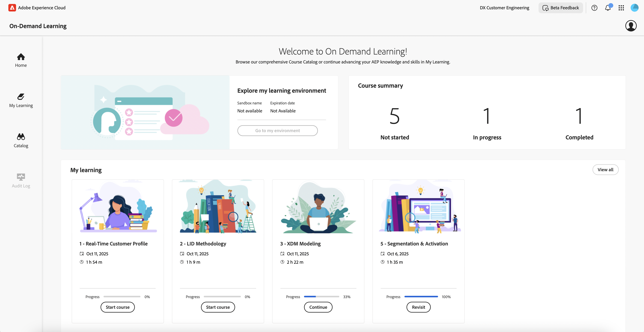Click the Beta Feedback button
Image resolution: width=644 pixels, height=332 pixels.
[x=561, y=8]
